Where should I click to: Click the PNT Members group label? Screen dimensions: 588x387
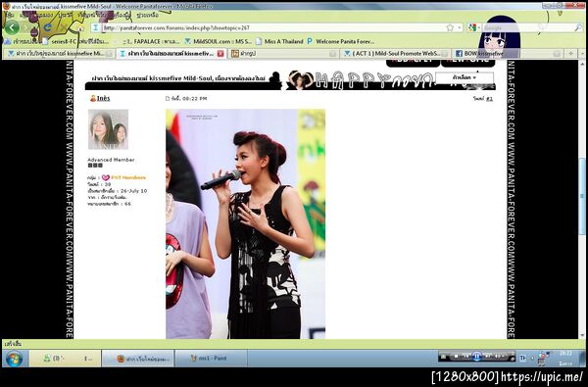128,177
